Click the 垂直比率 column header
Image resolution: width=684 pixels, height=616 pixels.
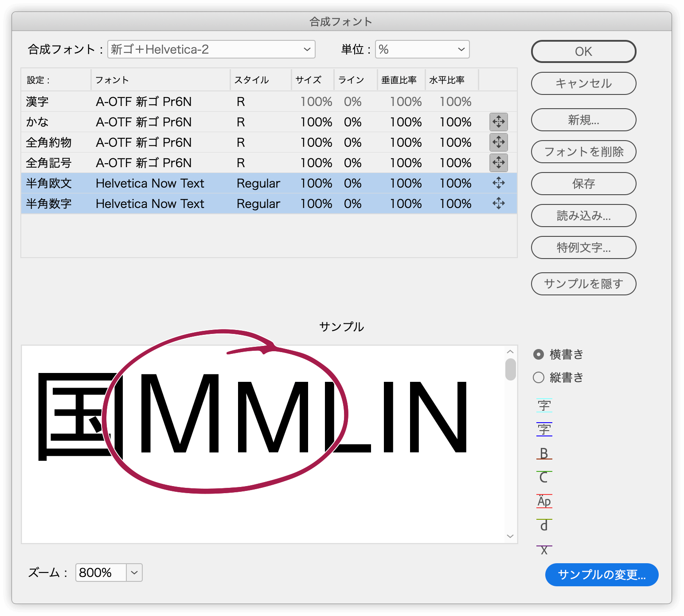[399, 80]
